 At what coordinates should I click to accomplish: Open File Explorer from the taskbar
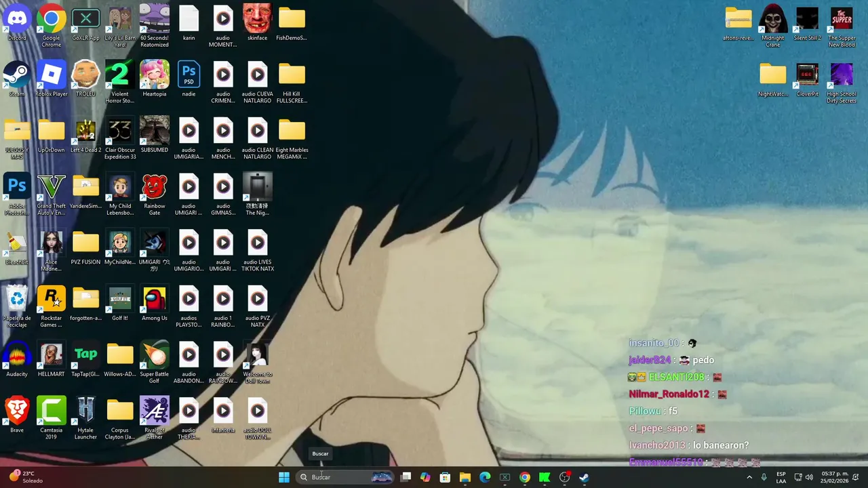(x=465, y=477)
